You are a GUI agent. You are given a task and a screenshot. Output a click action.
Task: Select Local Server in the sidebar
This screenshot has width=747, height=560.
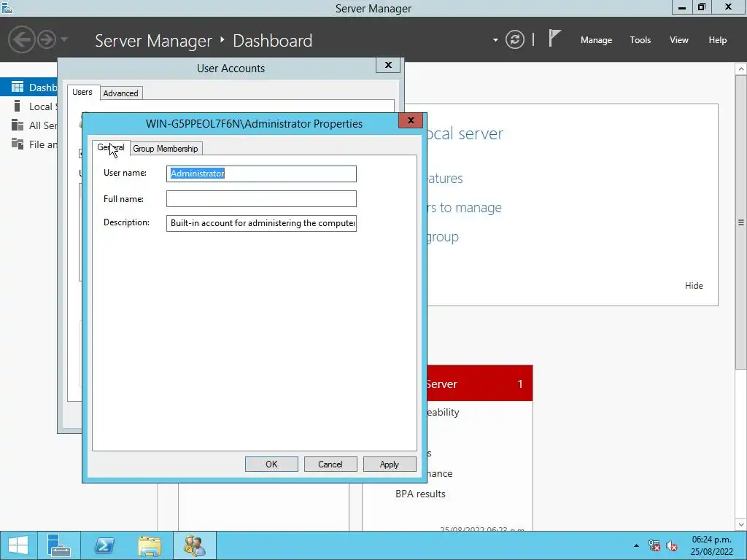[x=28, y=106]
